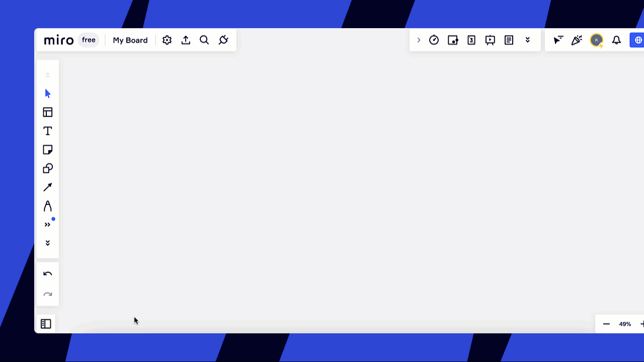The height and width of the screenshot is (362, 644).
Task: Open Presentation mode
Action: (x=490, y=40)
